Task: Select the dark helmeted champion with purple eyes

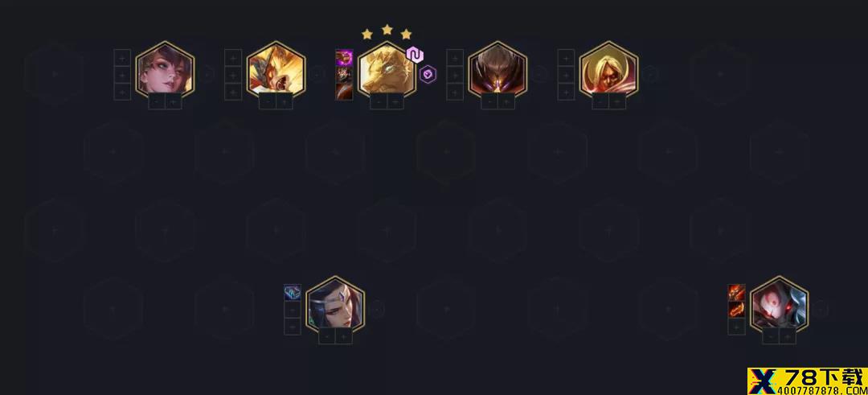Action: click(x=497, y=69)
